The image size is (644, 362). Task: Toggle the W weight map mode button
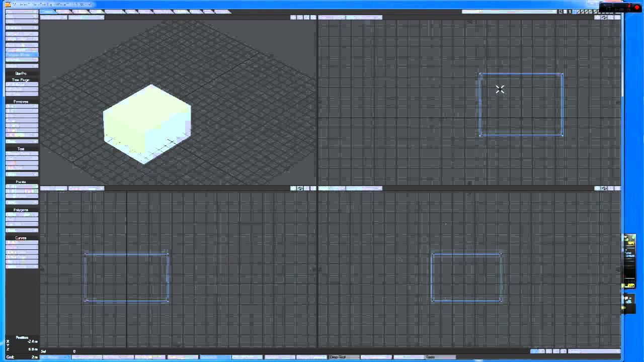(x=534, y=351)
